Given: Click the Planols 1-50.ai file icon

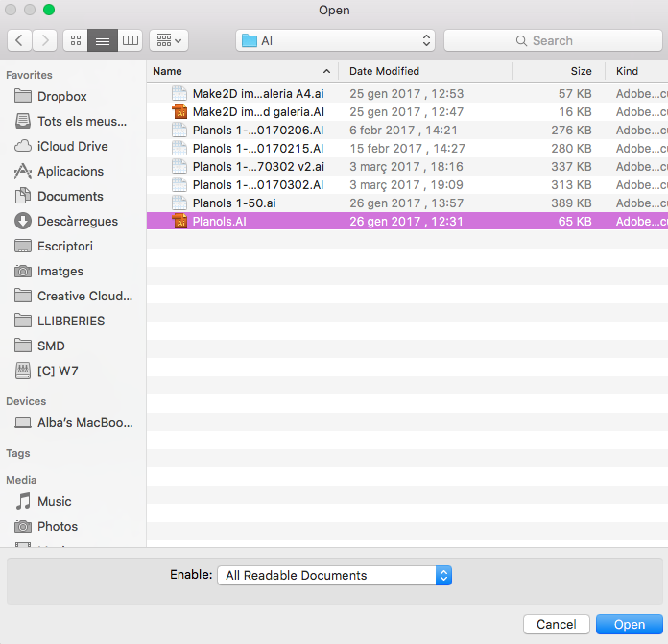Looking at the screenshot, I should click(x=179, y=203).
